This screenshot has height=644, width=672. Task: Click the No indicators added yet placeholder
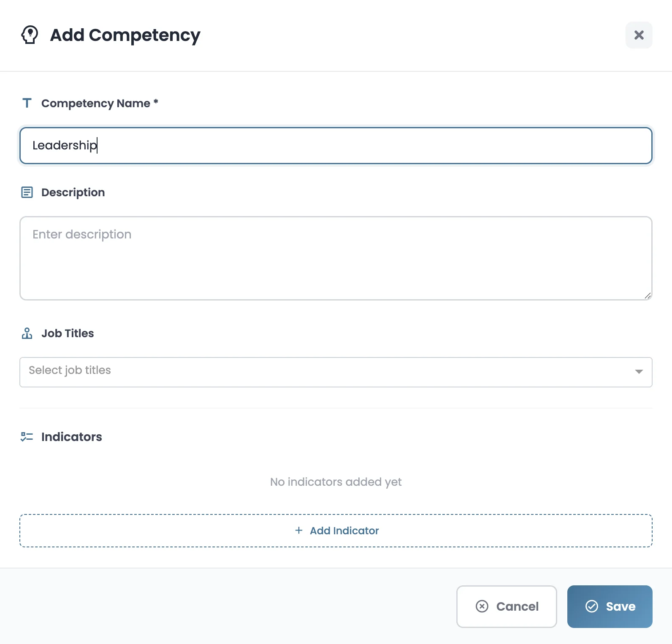pos(336,482)
